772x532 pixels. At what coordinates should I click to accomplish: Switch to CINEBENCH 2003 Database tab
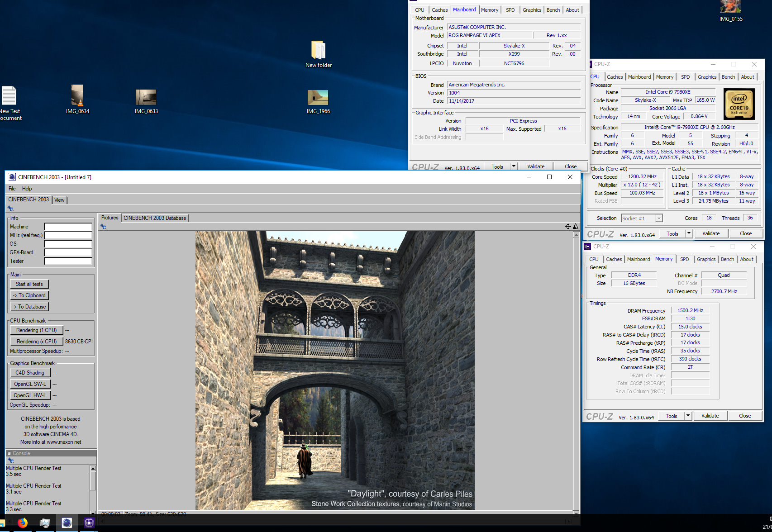(155, 218)
